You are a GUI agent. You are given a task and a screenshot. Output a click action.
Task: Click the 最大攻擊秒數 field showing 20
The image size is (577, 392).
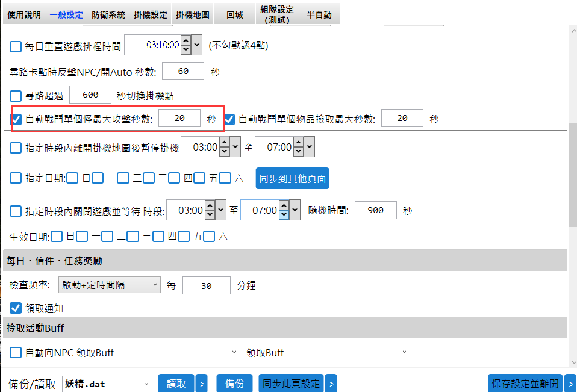[x=179, y=118]
